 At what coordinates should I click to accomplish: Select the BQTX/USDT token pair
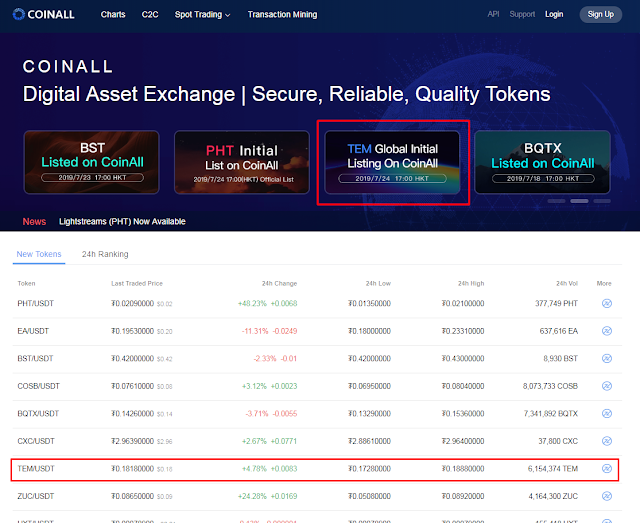(38, 414)
